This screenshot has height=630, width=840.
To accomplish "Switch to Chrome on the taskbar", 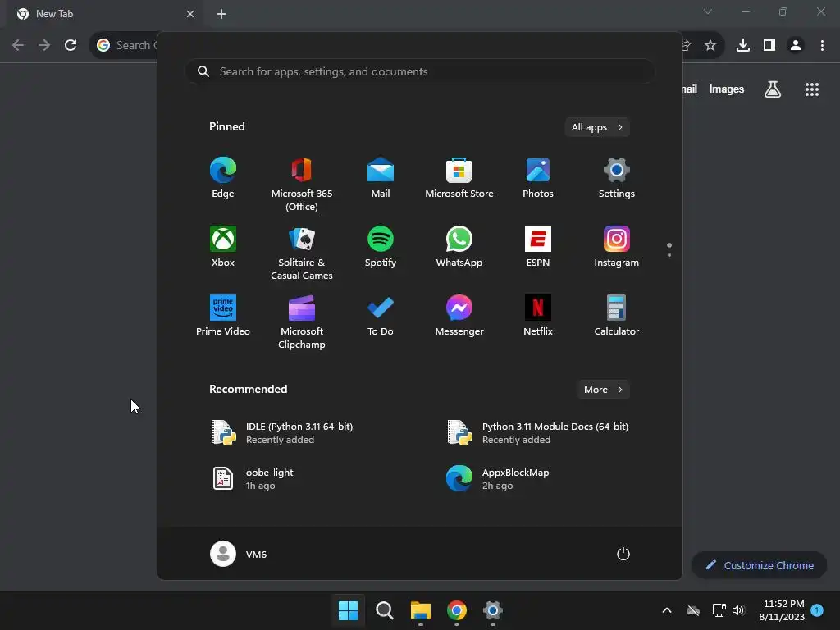I will [x=457, y=610].
